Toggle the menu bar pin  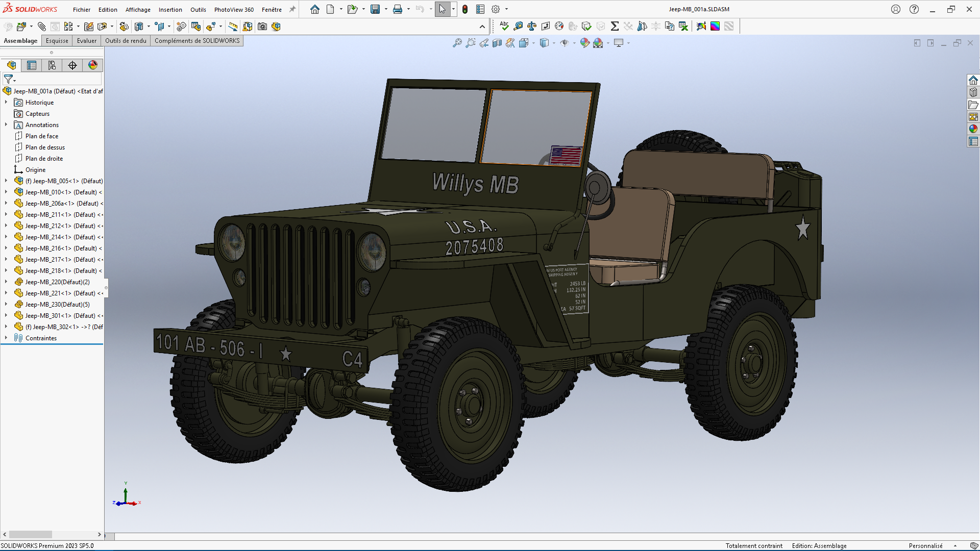[x=292, y=9]
